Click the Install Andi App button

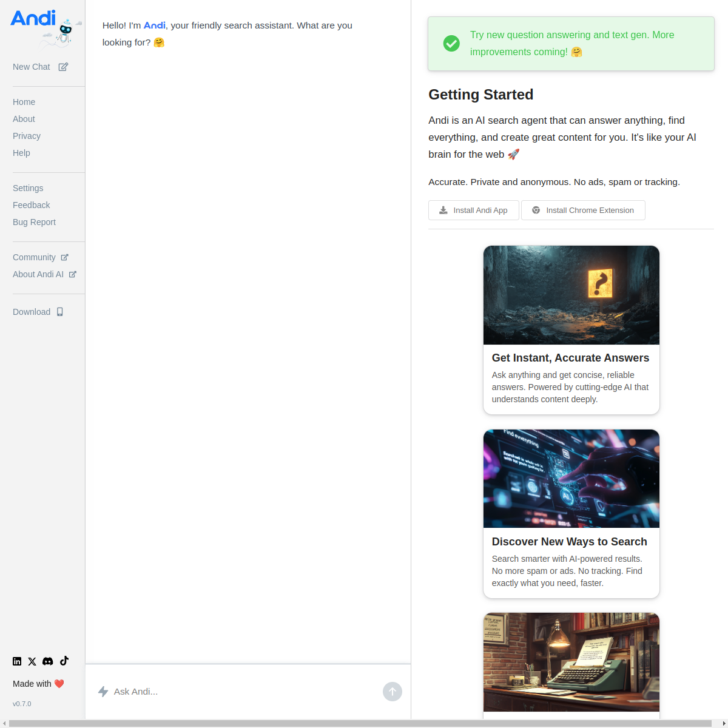[x=473, y=210]
